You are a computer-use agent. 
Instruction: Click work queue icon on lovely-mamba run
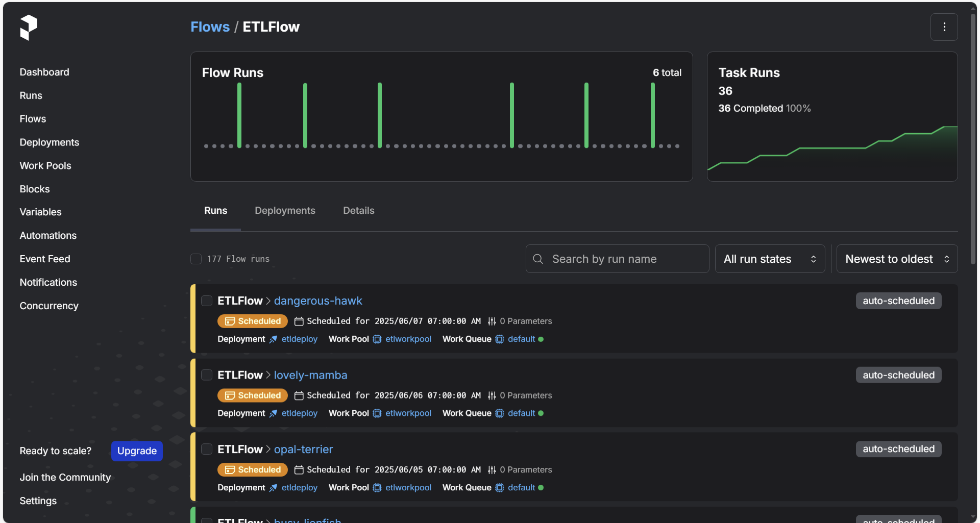coord(500,413)
